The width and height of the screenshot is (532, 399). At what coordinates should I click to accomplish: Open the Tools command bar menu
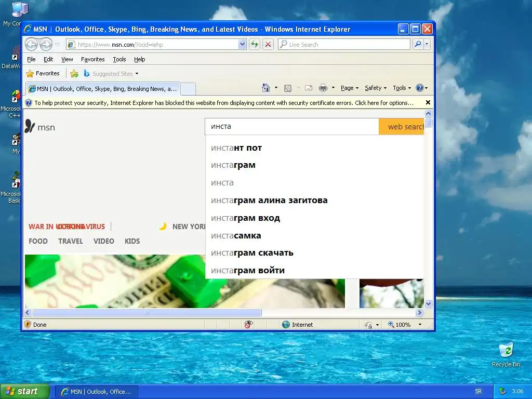(x=402, y=88)
